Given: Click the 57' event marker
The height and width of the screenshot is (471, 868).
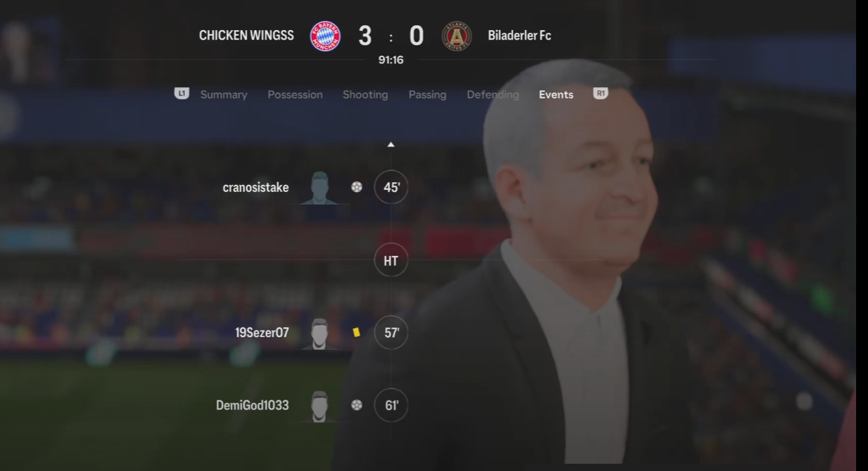Looking at the screenshot, I should (x=391, y=332).
